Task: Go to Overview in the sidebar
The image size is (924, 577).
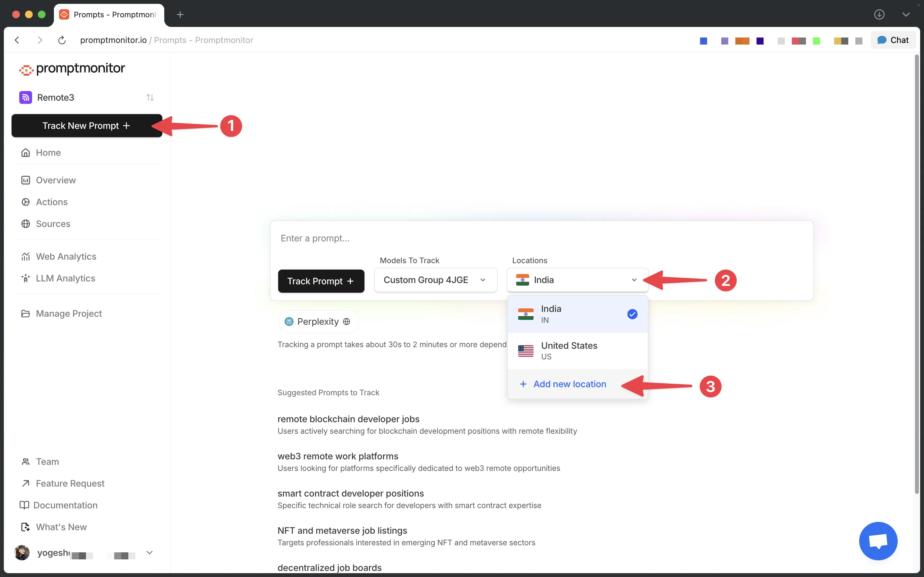Action: 56,180
